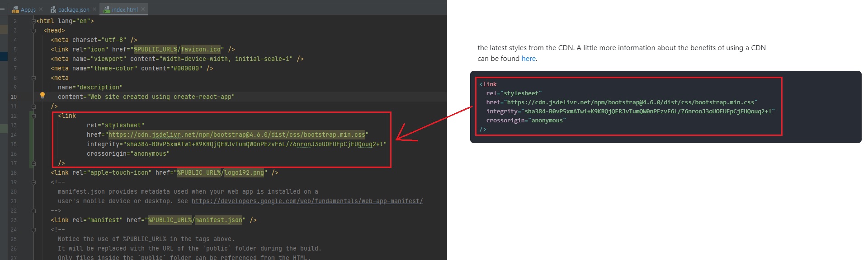Click the viewport meta tag line
Viewport: 868px width, 260px height.
click(177, 59)
